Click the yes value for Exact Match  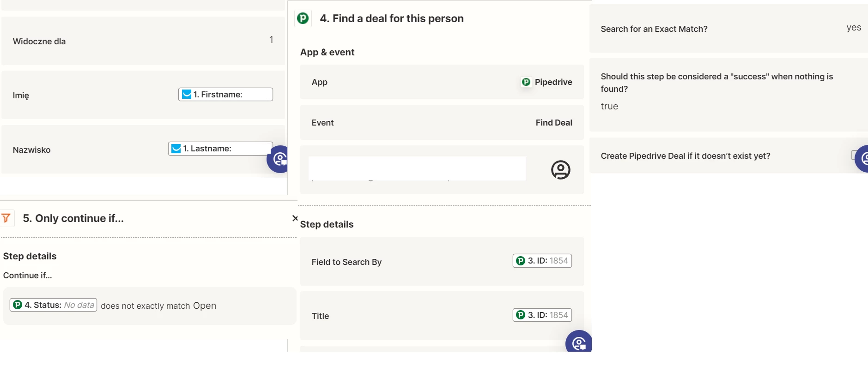(853, 28)
